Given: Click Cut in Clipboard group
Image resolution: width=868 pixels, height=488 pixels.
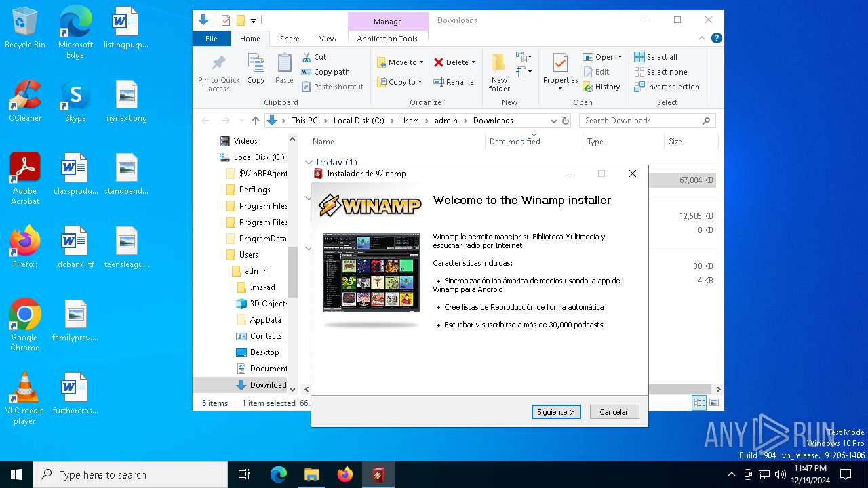Looking at the screenshot, I should 315,57.
